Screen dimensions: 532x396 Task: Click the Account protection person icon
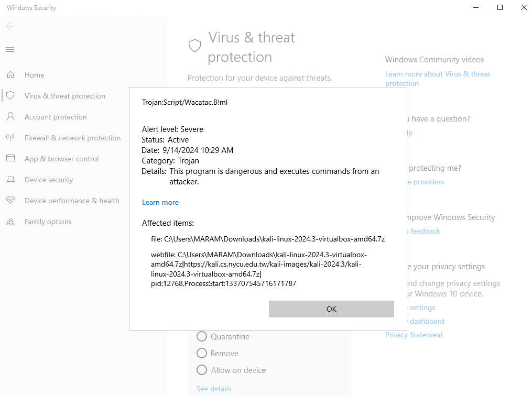(10, 117)
